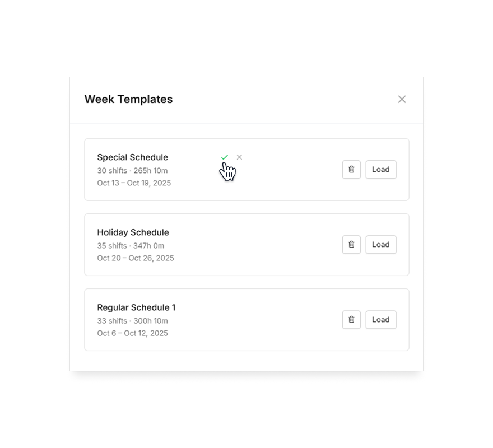Screen dimensions: 493x448
Task: Select the Holiday Schedule template card
Action: pos(252,245)
